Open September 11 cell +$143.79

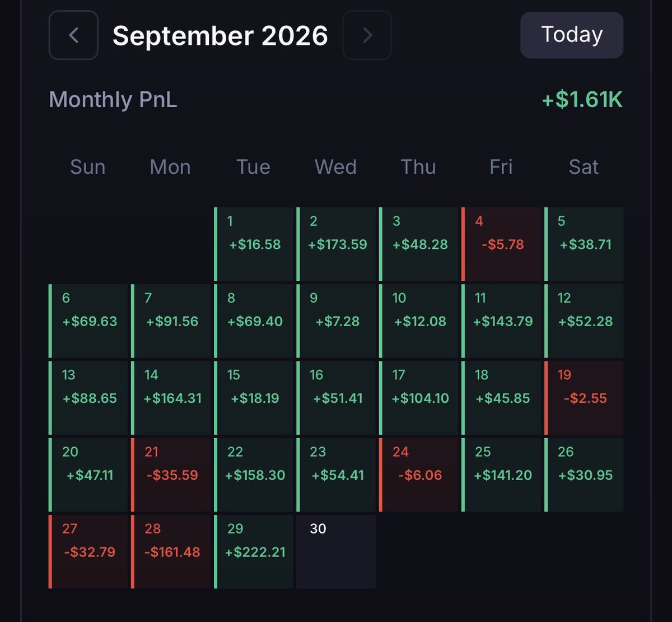pos(502,321)
